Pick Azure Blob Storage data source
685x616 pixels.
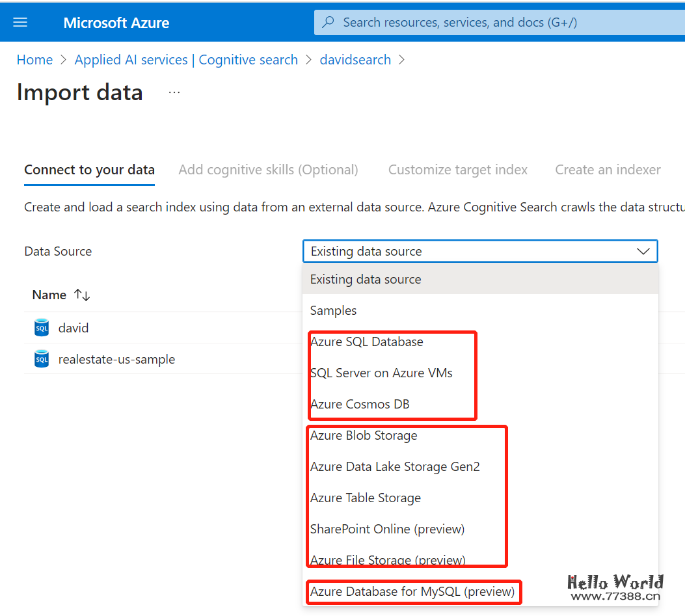364,436
